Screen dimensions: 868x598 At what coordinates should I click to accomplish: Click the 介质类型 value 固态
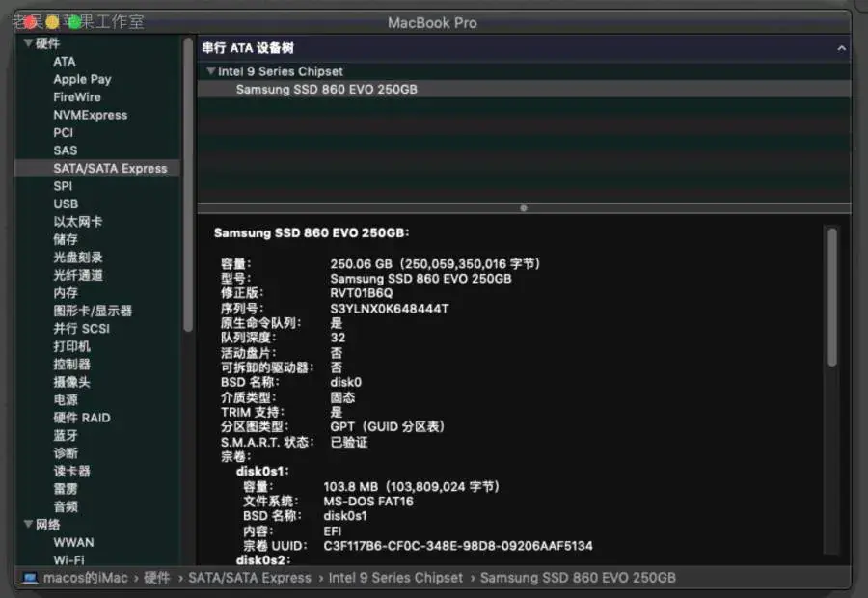click(x=342, y=397)
